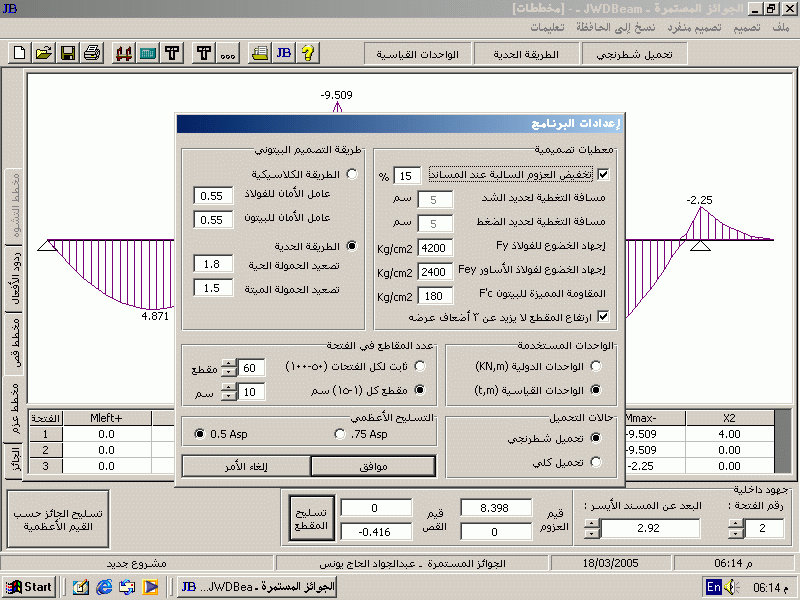
Task: Click the Save floppy disk icon
Action: tap(68, 53)
